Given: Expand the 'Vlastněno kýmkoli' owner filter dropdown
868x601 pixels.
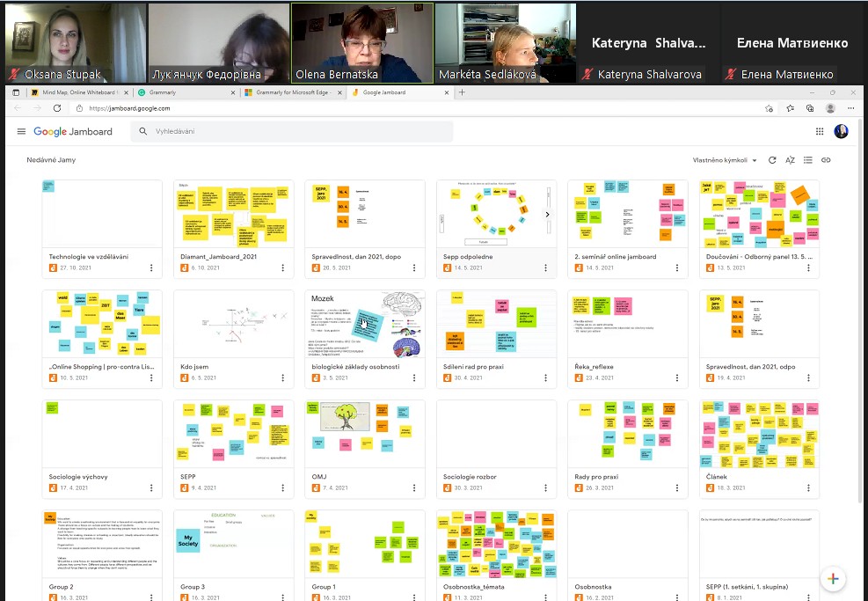Looking at the screenshot, I should click(x=726, y=160).
